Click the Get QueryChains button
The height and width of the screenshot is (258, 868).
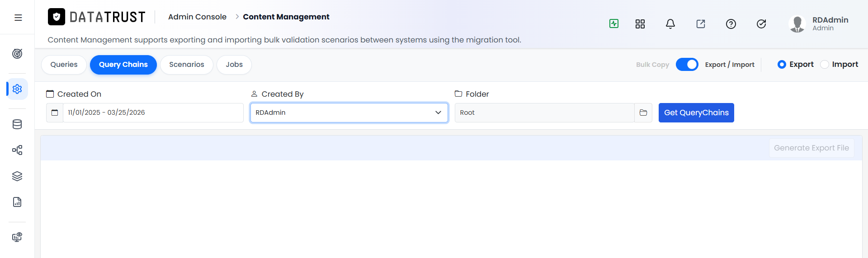point(696,113)
